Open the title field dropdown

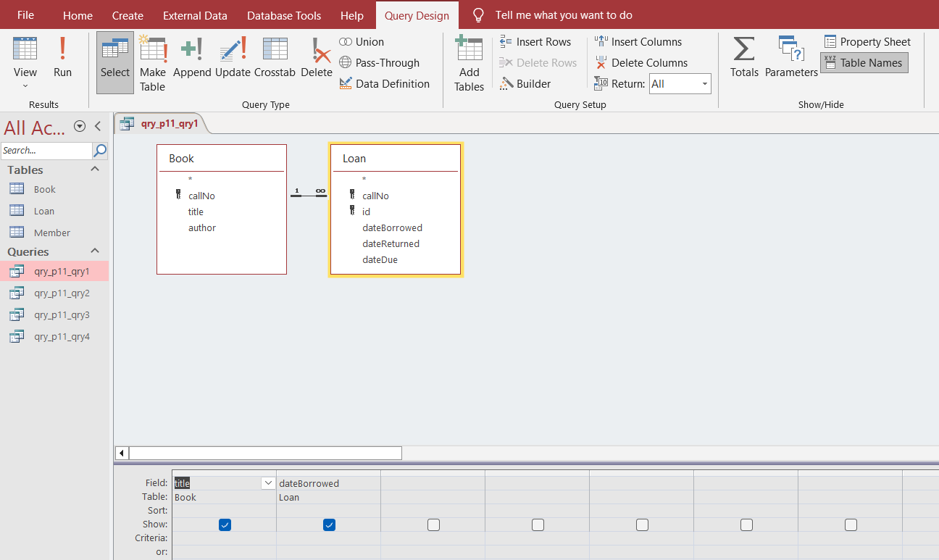point(267,482)
